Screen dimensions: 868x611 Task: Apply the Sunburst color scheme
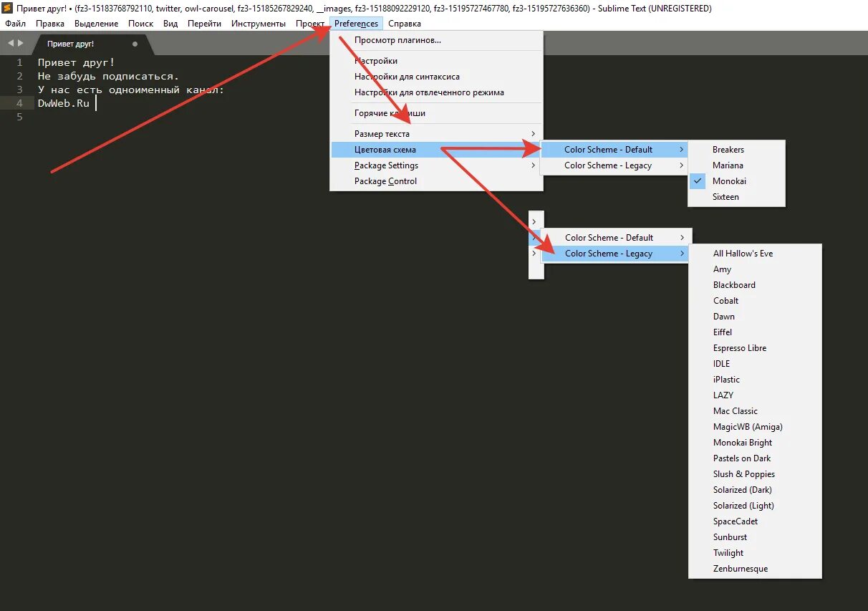pyautogui.click(x=755, y=537)
